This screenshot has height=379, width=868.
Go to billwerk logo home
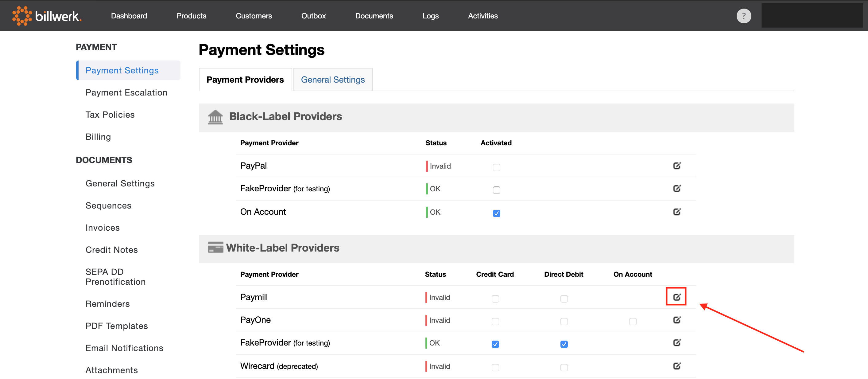(47, 16)
